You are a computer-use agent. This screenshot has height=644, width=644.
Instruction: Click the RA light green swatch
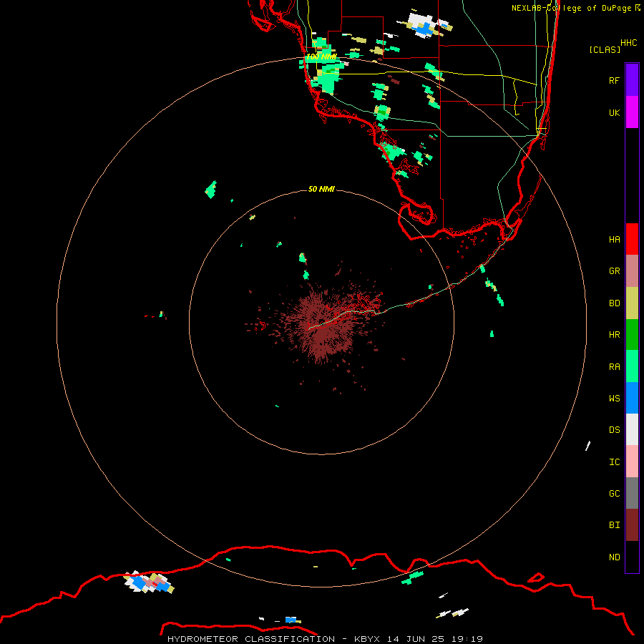coord(632,366)
